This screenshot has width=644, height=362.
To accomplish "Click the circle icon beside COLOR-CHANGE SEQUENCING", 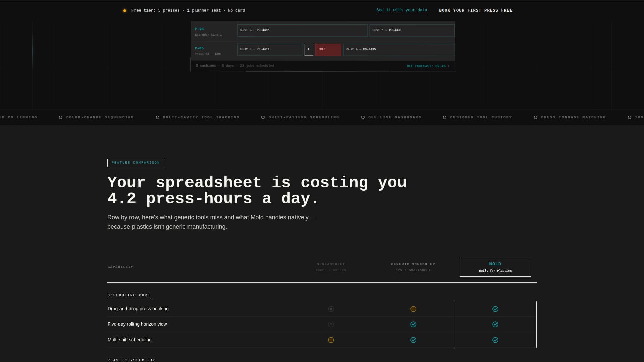I will tap(61, 117).
